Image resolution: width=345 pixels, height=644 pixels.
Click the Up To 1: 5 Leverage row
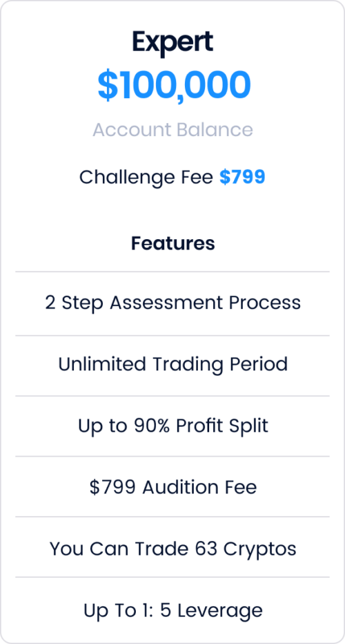point(172,609)
